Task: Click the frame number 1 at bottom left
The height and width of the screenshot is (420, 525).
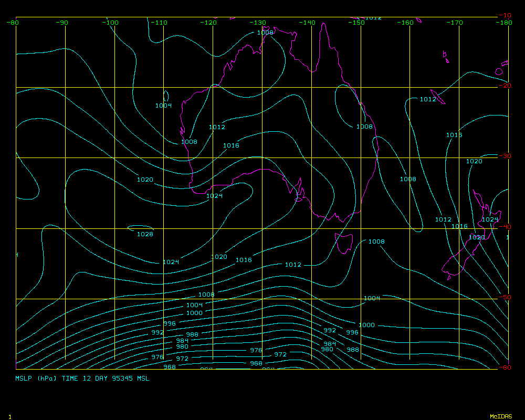Action: (9, 416)
